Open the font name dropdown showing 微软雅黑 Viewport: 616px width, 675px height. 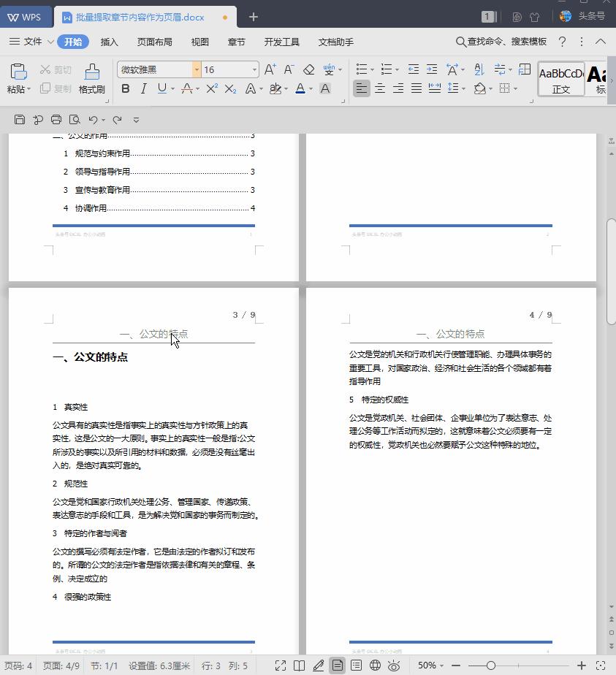coord(196,69)
